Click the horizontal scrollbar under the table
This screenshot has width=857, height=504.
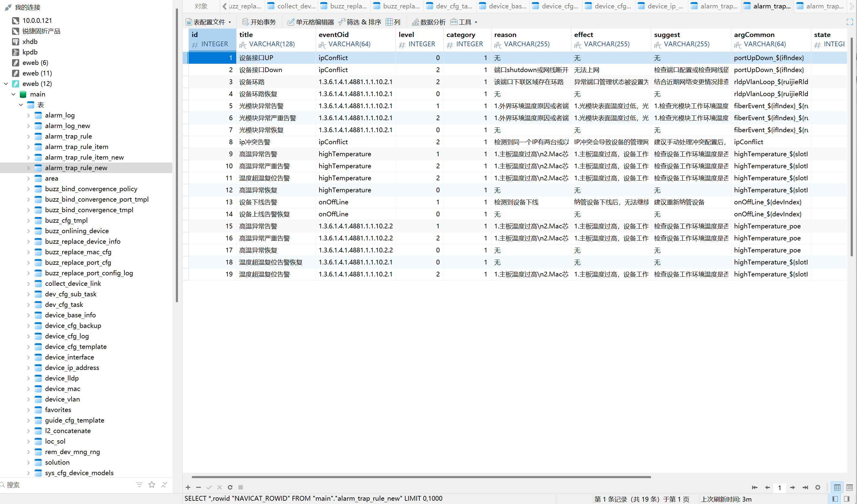coord(421,477)
